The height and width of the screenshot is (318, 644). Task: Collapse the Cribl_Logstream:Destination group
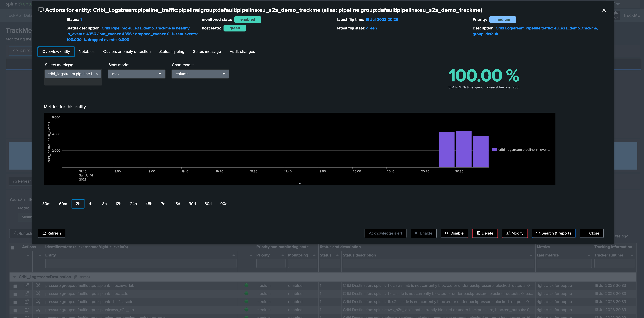(x=14, y=277)
